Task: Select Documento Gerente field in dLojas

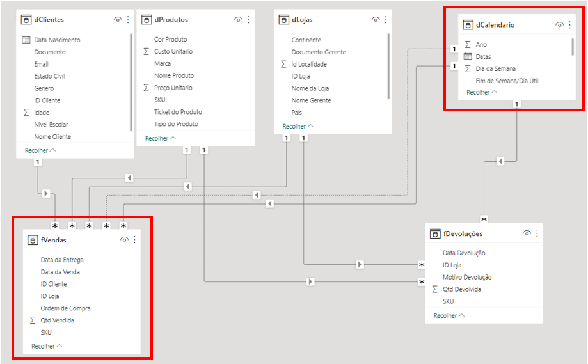Action: click(x=319, y=52)
